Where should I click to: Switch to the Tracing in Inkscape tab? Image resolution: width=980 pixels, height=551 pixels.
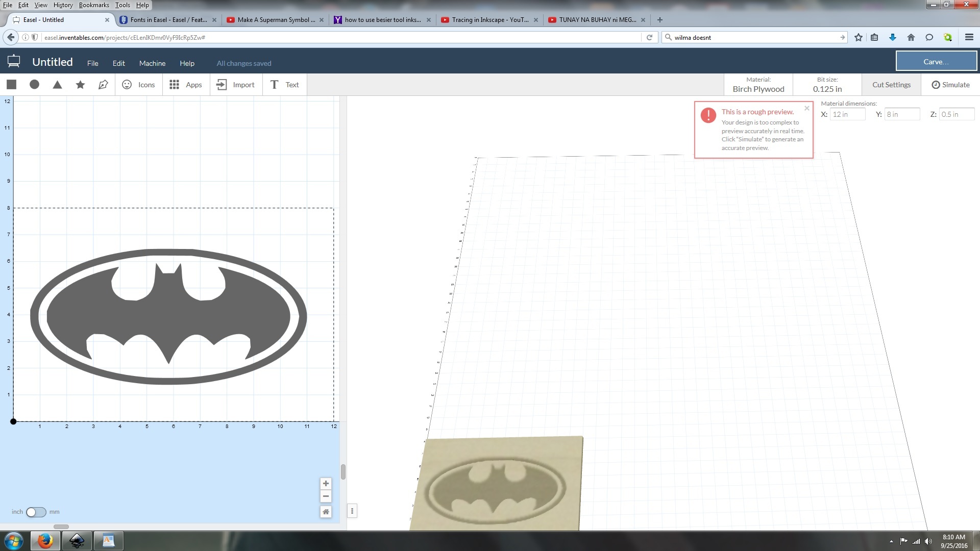click(485, 20)
